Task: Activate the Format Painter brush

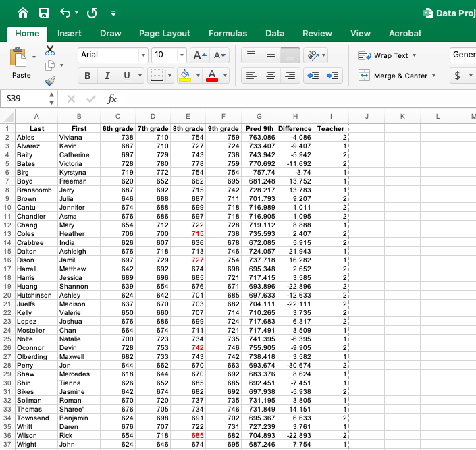Action: pyautogui.click(x=50, y=81)
